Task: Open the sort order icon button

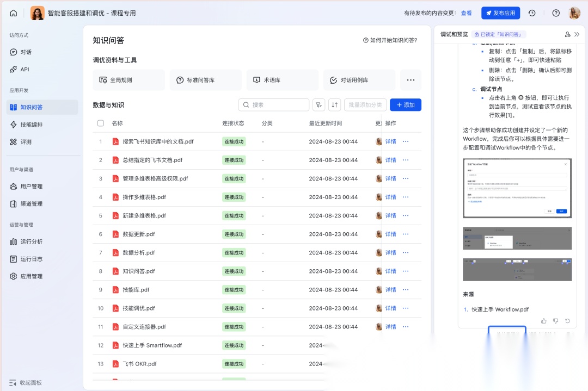Action: pos(334,105)
